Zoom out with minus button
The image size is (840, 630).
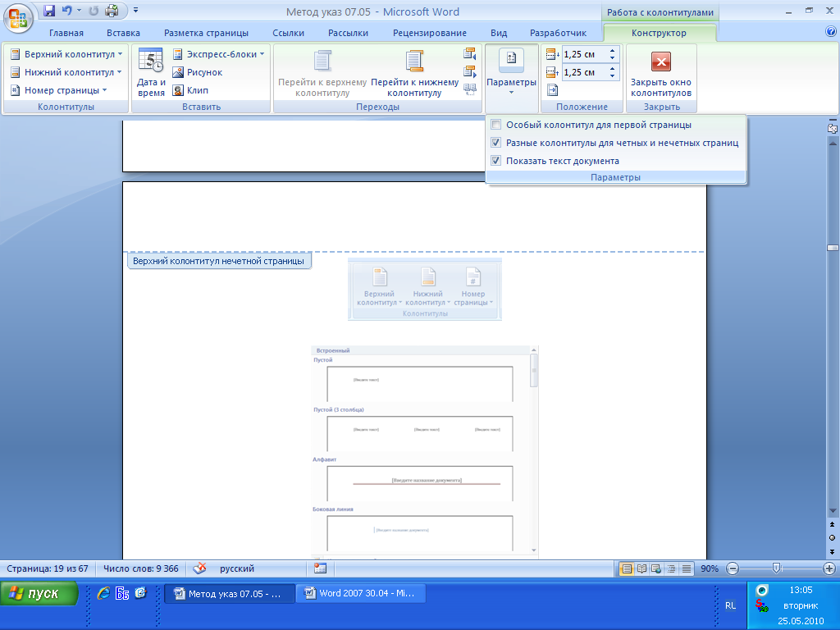[x=733, y=569]
